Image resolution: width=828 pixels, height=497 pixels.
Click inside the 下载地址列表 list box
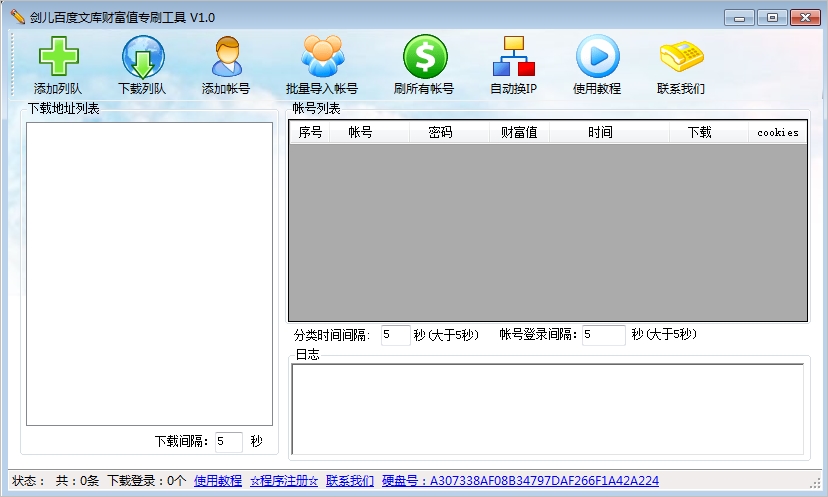[149, 274]
